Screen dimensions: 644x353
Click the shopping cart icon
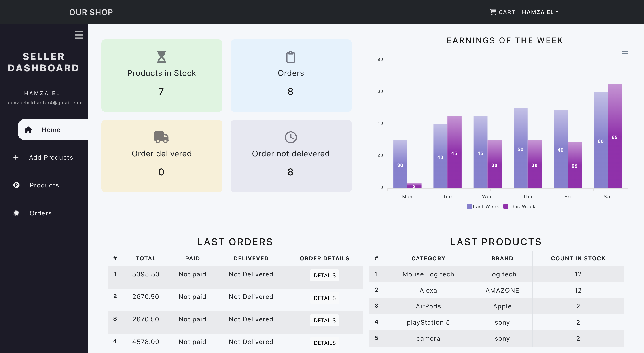493,12
